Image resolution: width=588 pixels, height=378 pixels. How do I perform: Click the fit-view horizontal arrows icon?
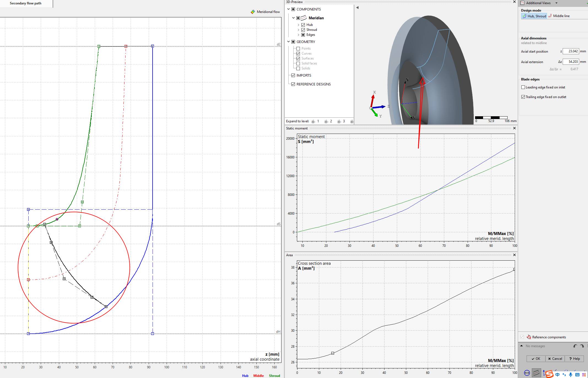(527, 373)
